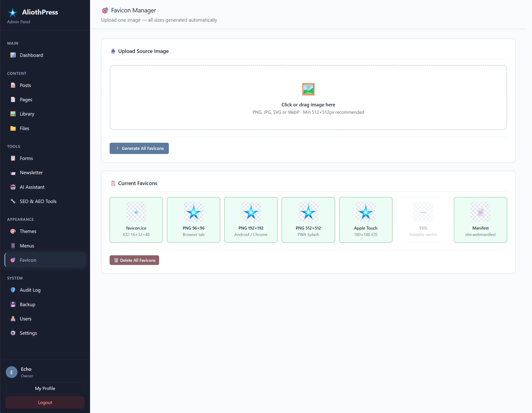Select the Themes palette icon
Screen dimensions: 532x413
[13, 231]
